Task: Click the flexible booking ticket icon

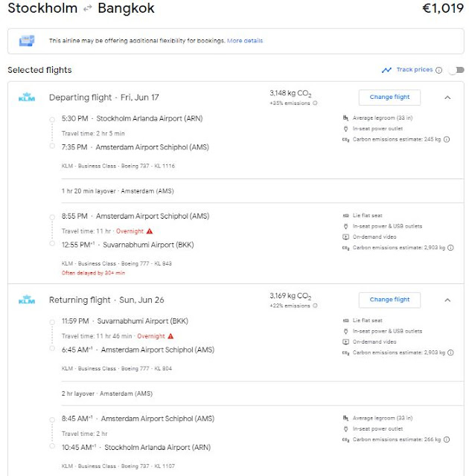Action: 27,40
